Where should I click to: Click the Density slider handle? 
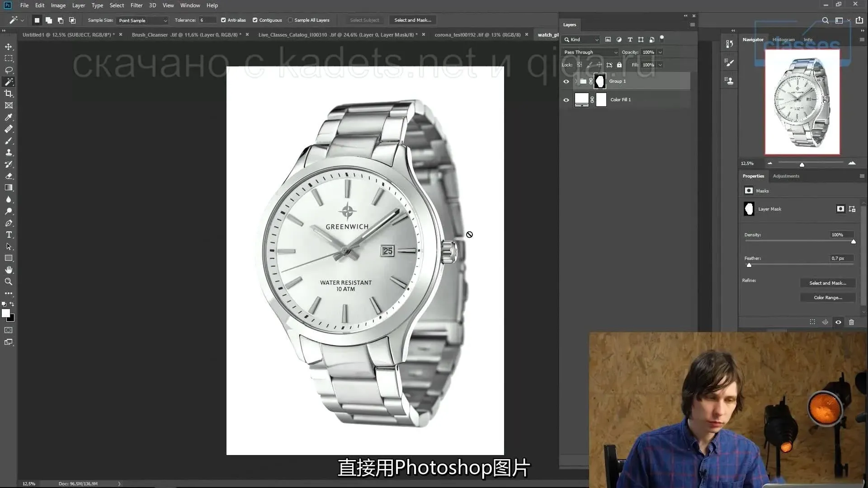tap(854, 241)
